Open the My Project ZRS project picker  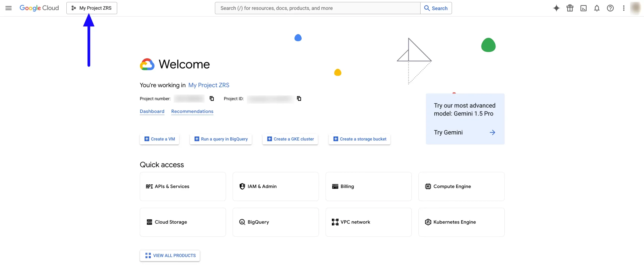pos(92,8)
